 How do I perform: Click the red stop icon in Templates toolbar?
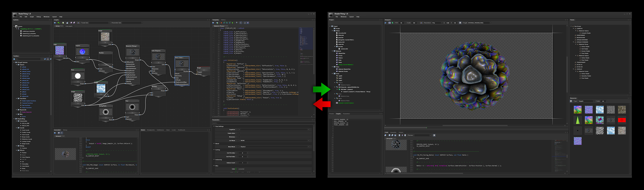tap(221, 23)
